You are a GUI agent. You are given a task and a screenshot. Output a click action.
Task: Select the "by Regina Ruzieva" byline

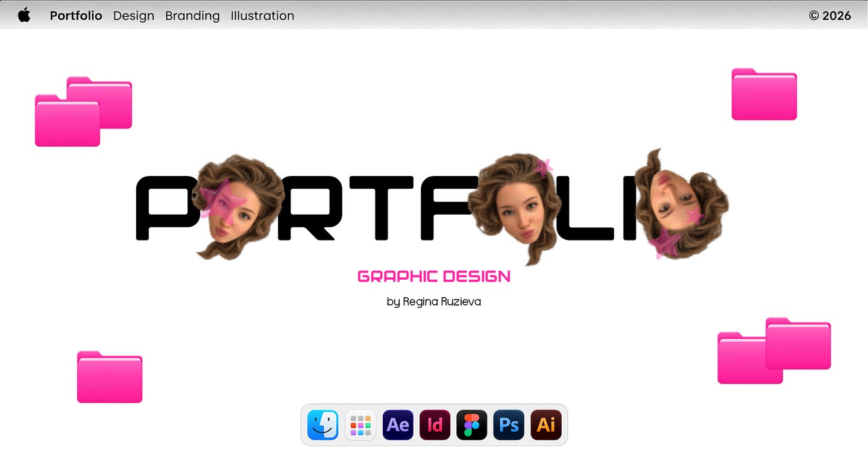434,301
